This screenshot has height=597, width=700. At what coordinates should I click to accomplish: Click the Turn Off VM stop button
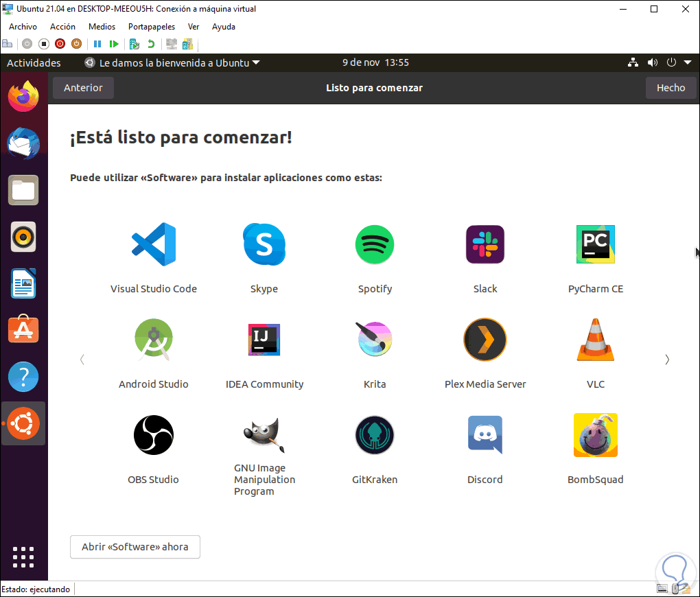[x=44, y=44]
